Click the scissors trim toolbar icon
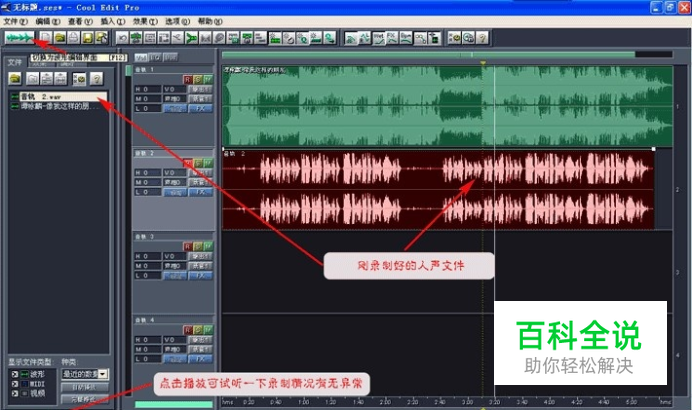 [x=177, y=38]
